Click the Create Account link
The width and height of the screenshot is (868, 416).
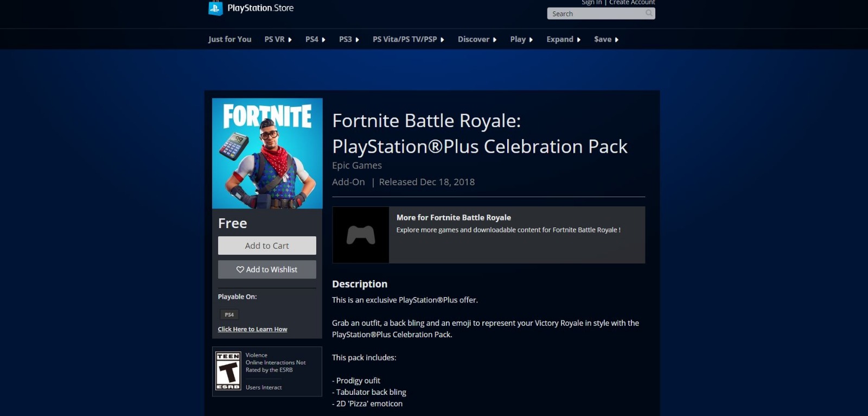632,2
